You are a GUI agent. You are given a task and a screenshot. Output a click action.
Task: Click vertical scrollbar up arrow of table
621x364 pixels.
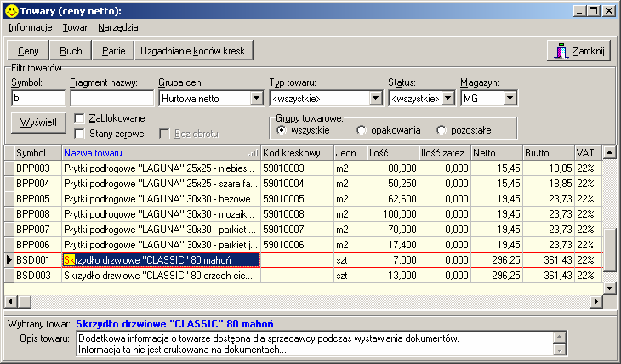(609, 152)
